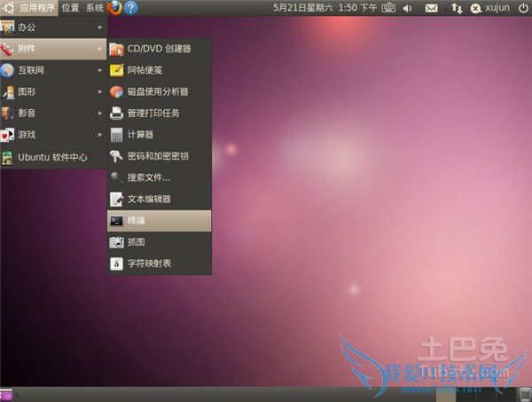
Task: Expand arrow next to 办公
Action: click(100, 28)
